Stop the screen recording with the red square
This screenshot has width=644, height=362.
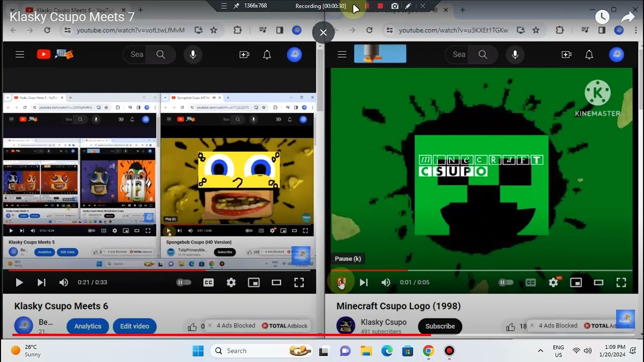[x=380, y=6]
